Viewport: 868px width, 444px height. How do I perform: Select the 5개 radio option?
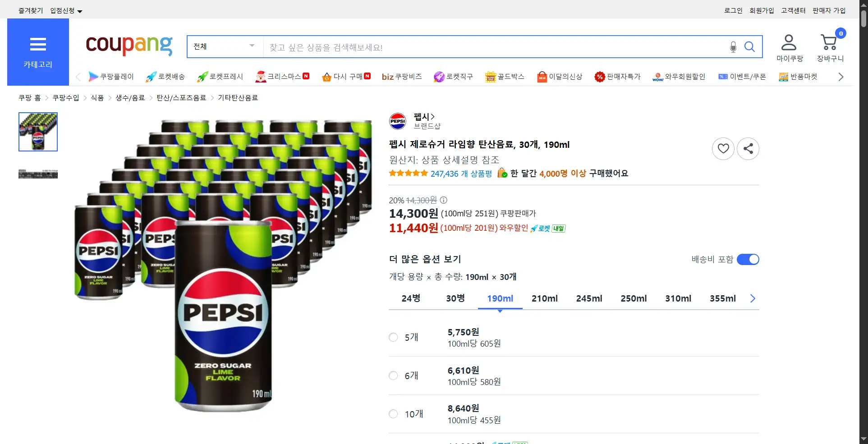[x=393, y=337]
